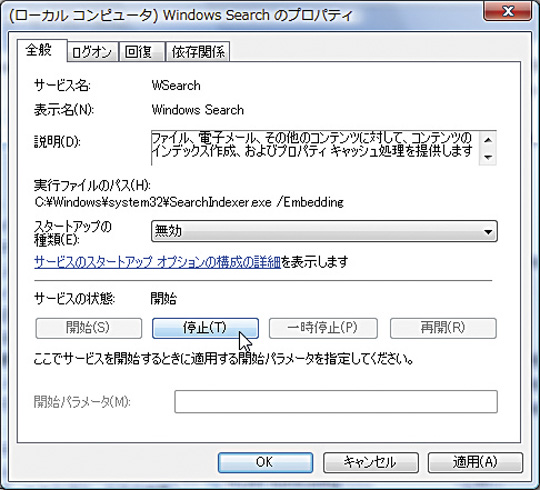Click the 一時停止(P) button
The height and width of the screenshot is (490, 540).
pyautogui.click(x=323, y=328)
